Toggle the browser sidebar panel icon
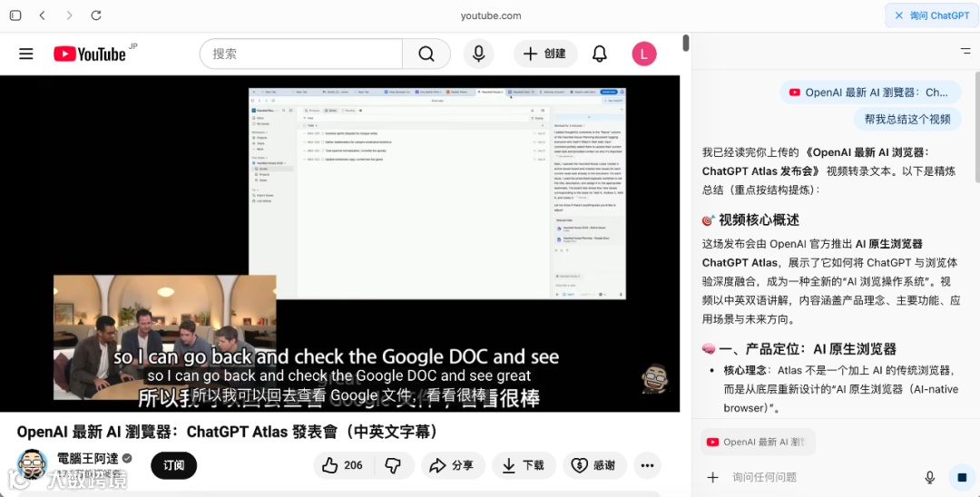Image resolution: width=980 pixels, height=497 pixels. [15, 15]
